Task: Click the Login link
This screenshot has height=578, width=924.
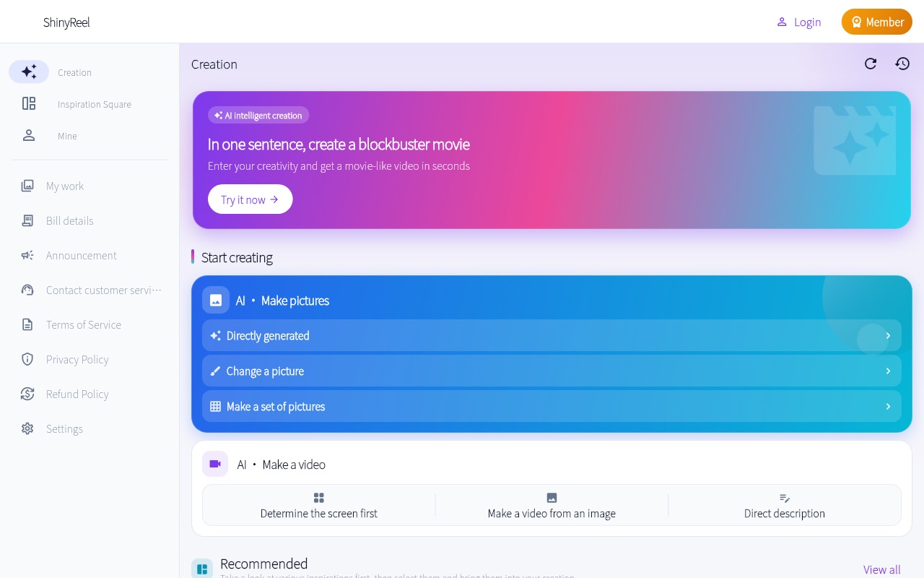Action: [798, 22]
